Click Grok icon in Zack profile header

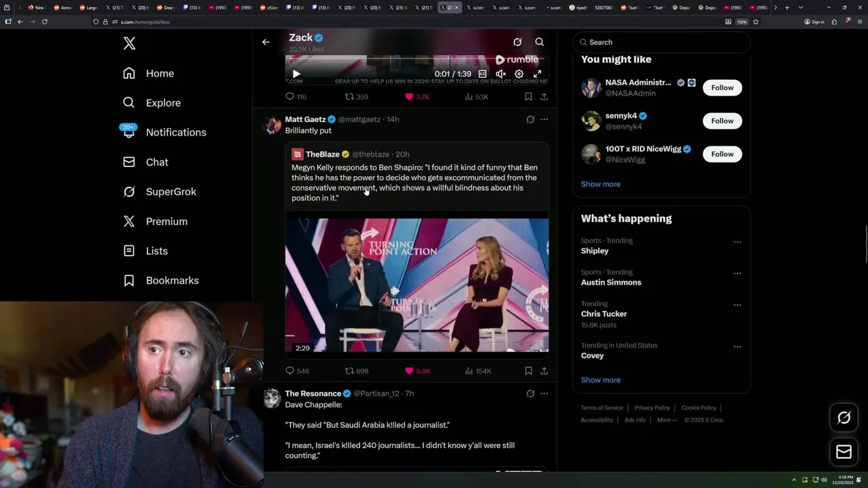click(x=517, y=42)
